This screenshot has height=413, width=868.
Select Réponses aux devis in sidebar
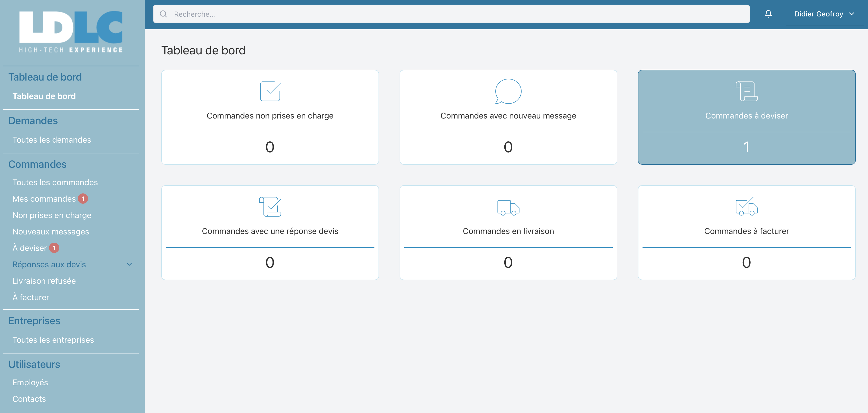point(49,264)
